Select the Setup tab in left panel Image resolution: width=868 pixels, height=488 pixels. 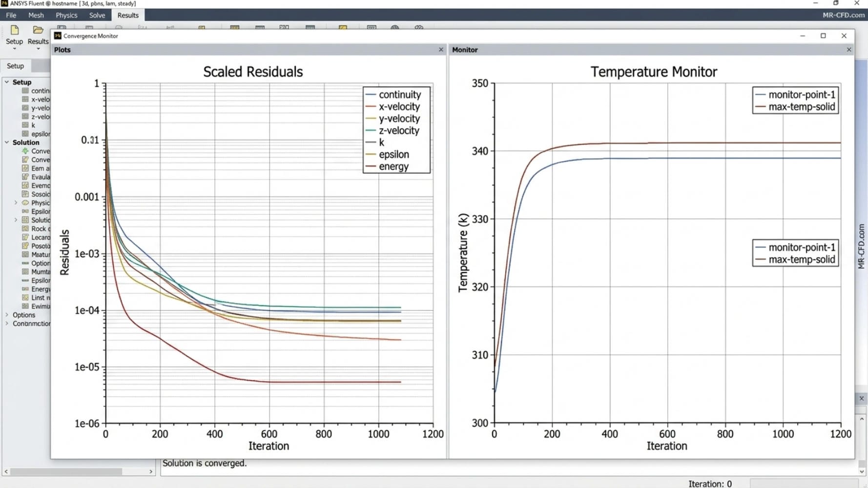[x=15, y=66]
